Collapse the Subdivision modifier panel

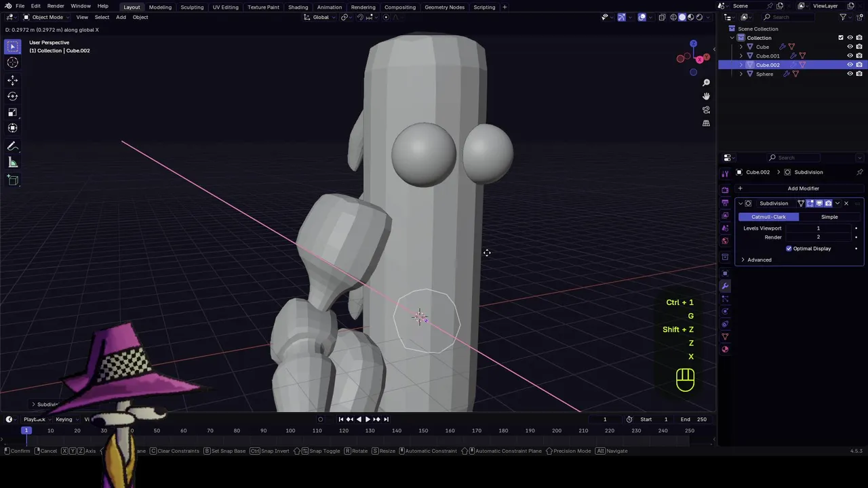click(x=741, y=203)
